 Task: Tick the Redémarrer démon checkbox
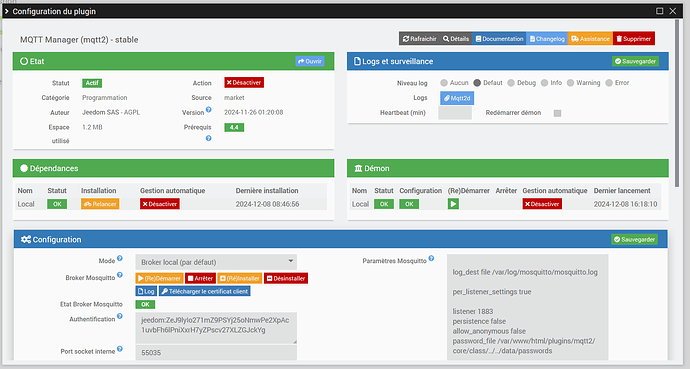(x=558, y=113)
